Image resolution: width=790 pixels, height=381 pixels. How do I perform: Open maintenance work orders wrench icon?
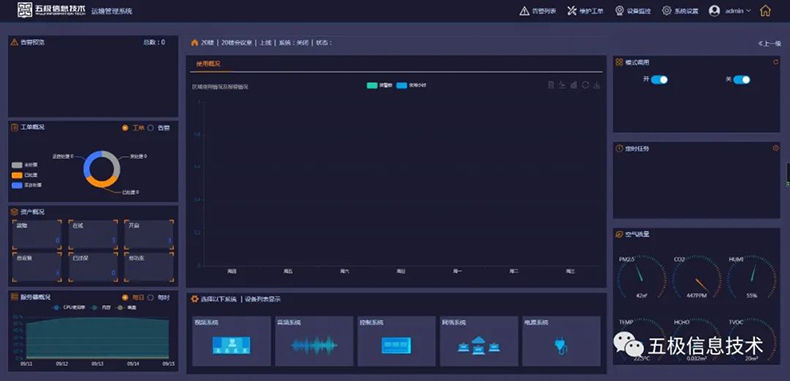(x=572, y=11)
